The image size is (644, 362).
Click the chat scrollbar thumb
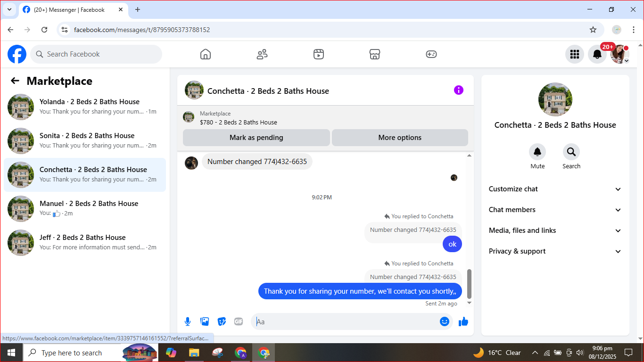point(469,284)
